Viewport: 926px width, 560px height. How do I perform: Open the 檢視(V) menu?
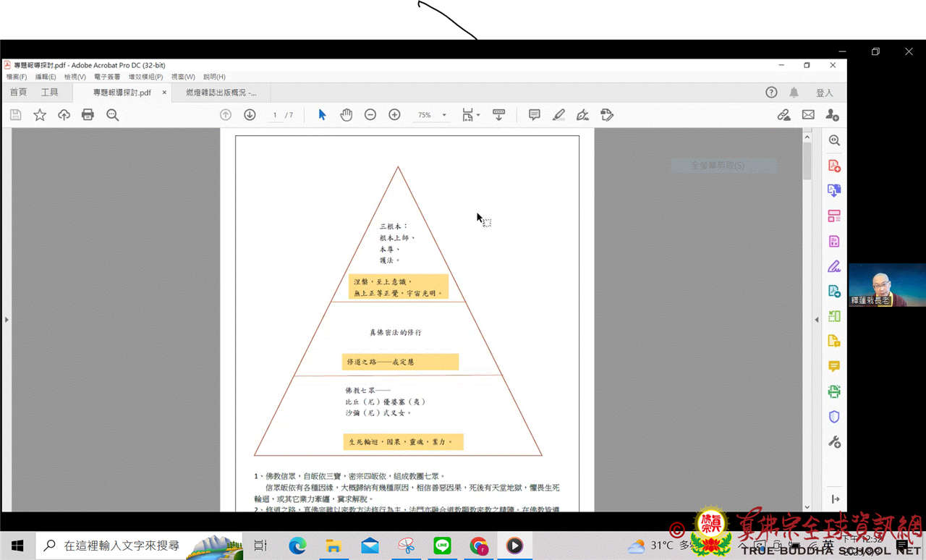[75, 77]
